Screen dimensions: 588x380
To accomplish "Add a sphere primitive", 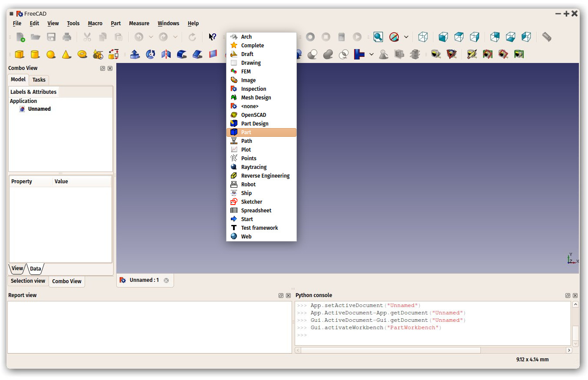I will pos(51,54).
